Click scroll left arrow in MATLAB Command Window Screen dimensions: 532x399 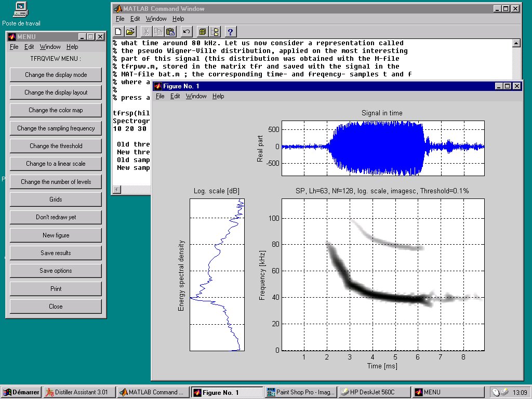(x=117, y=189)
